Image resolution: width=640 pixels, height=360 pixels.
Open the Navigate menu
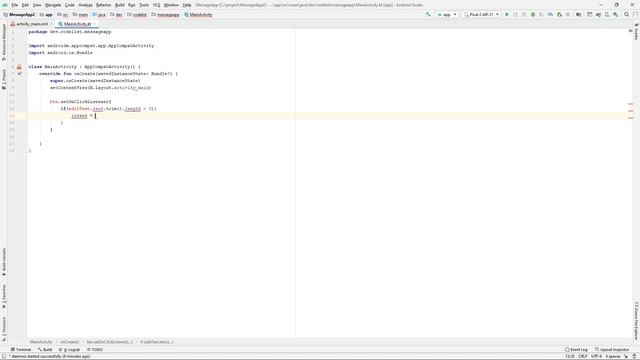(x=53, y=5)
